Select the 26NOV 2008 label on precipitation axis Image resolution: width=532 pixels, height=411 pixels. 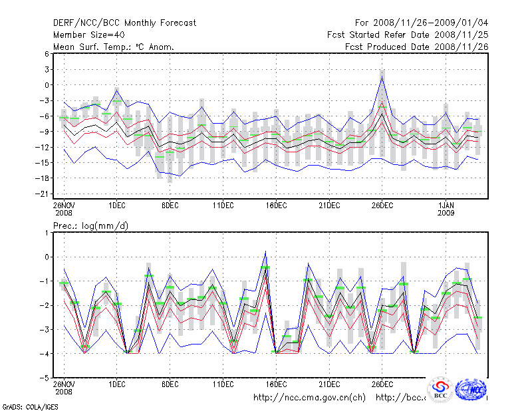pyautogui.click(x=64, y=388)
